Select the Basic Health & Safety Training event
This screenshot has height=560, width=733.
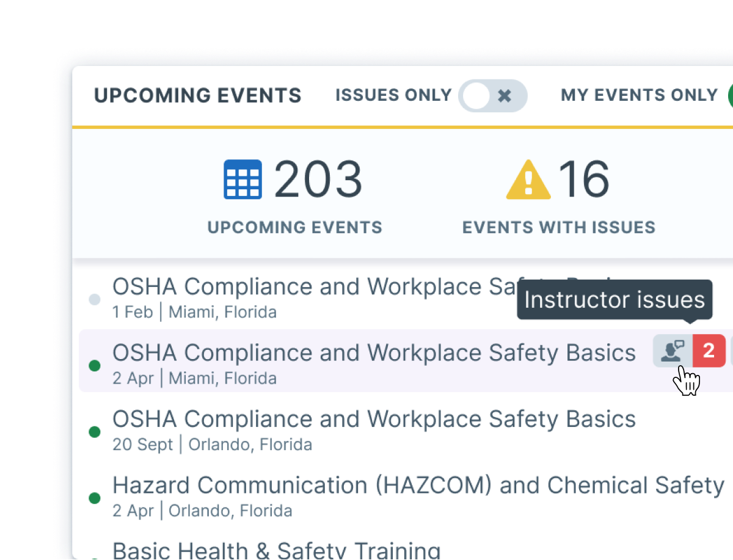pos(275,550)
